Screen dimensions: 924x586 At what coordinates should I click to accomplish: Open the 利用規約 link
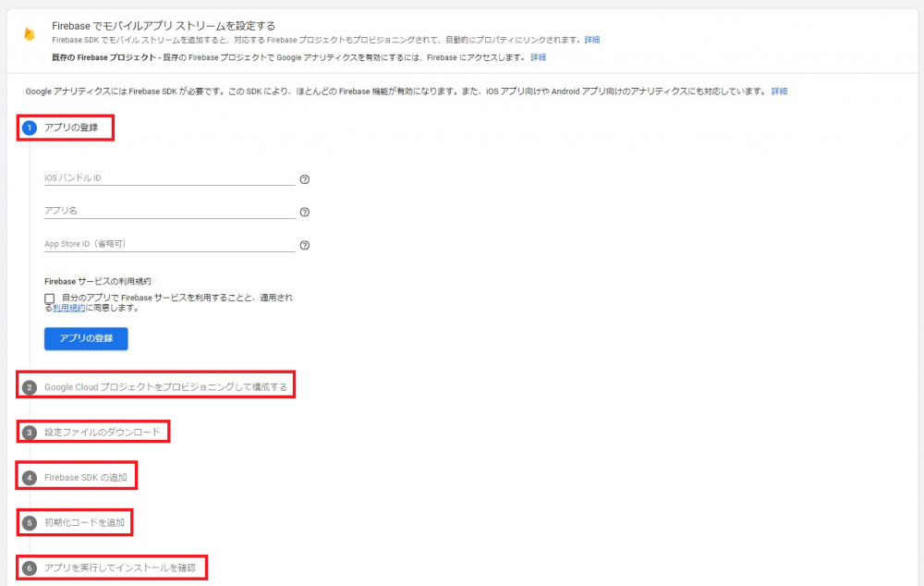tap(69, 308)
